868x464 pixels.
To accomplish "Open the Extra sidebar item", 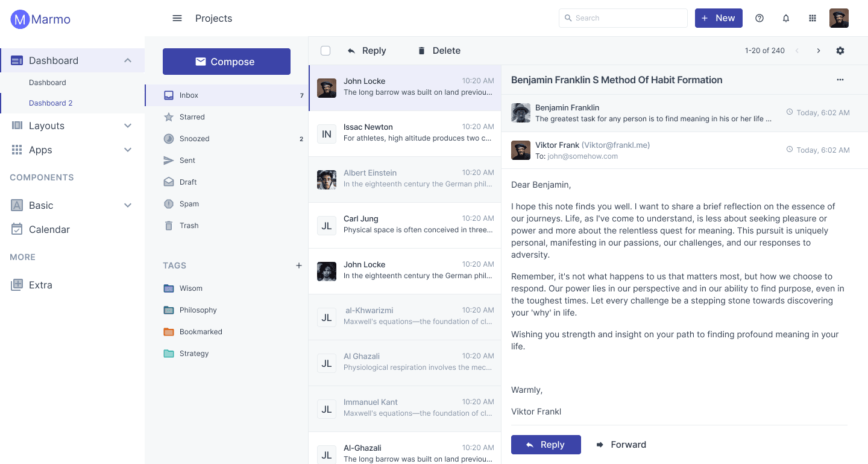I will [x=72, y=285].
